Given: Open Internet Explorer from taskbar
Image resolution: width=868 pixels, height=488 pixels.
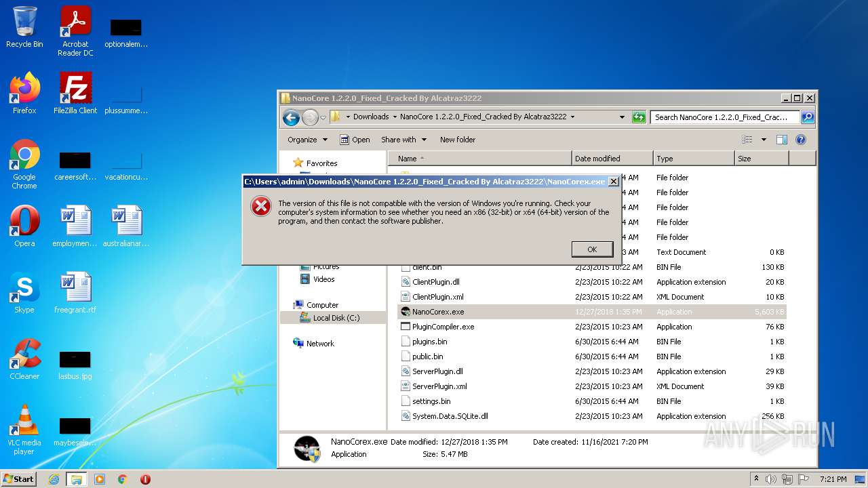Looking at the screenshot, I should pos(54,479).
